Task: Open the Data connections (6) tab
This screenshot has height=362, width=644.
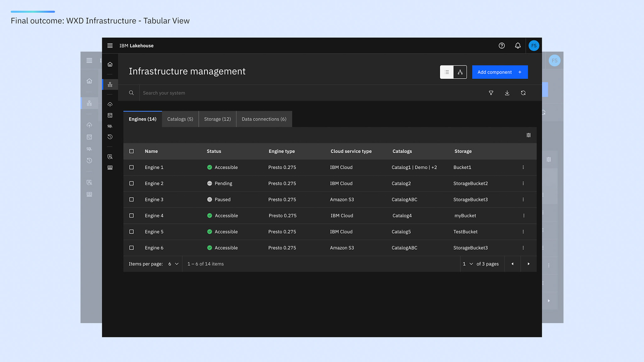Action: pyautogui.click(x=264, y=119)
